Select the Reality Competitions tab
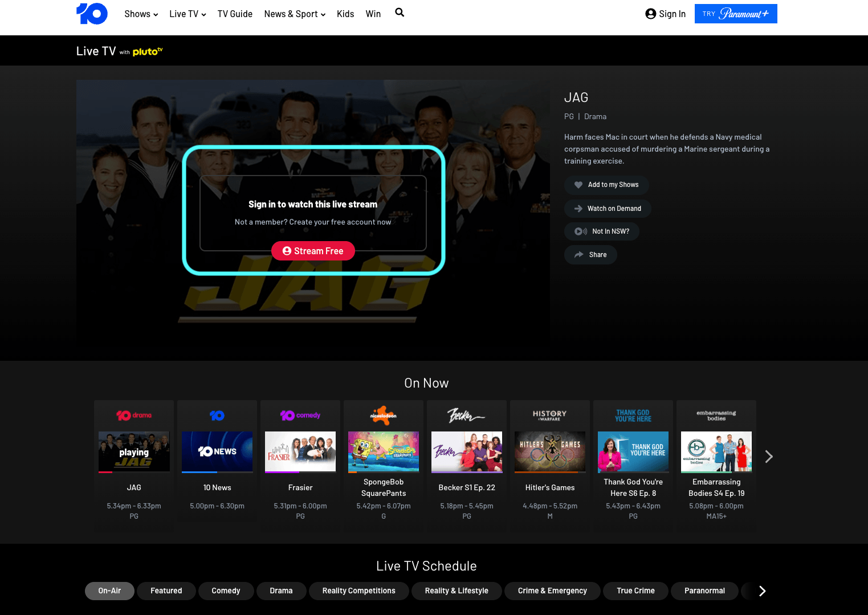The image size is (868, 615). pyautogui.click(x=359, y=591)
